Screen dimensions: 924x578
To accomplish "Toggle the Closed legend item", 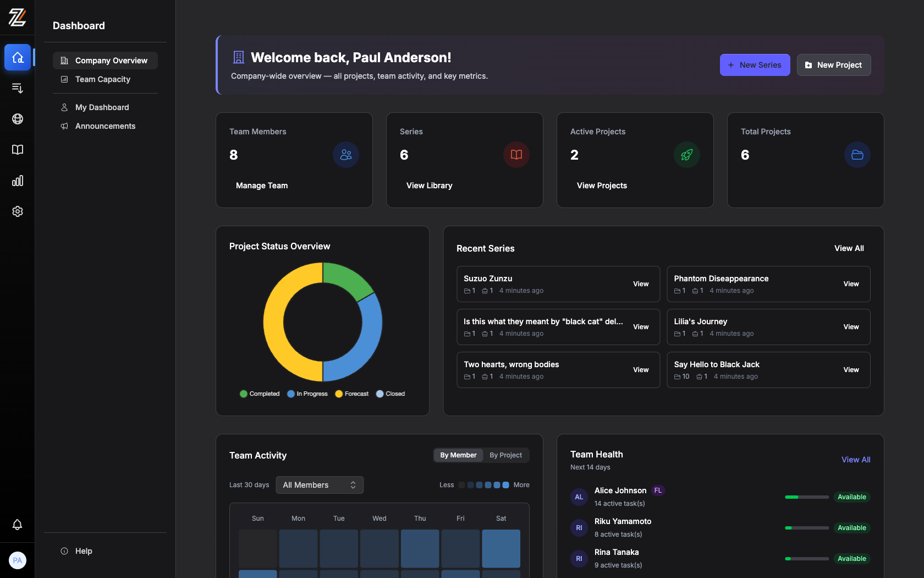I will point(391,394).
